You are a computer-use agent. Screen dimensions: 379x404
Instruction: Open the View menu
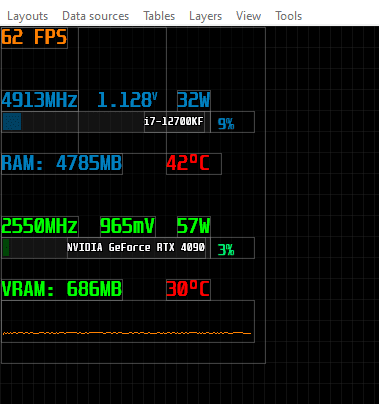click(x=248, y=16)
